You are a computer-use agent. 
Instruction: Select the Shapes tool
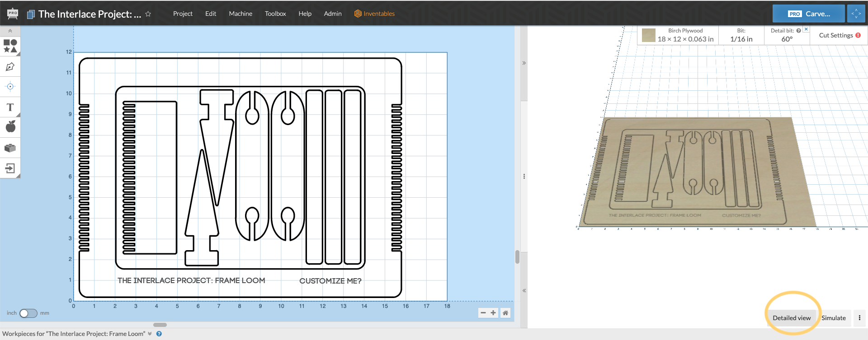10,46
